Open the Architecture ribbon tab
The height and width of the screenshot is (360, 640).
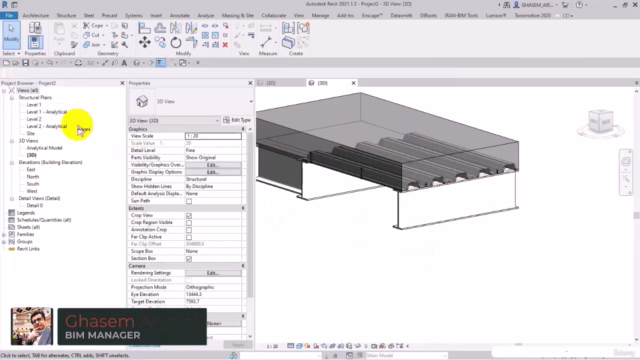coord(36,16)
